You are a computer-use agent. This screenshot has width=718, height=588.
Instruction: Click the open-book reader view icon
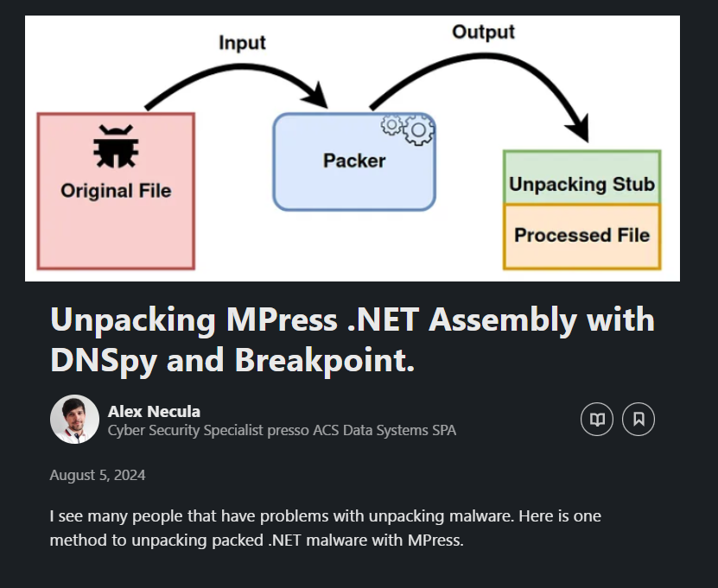597,419
